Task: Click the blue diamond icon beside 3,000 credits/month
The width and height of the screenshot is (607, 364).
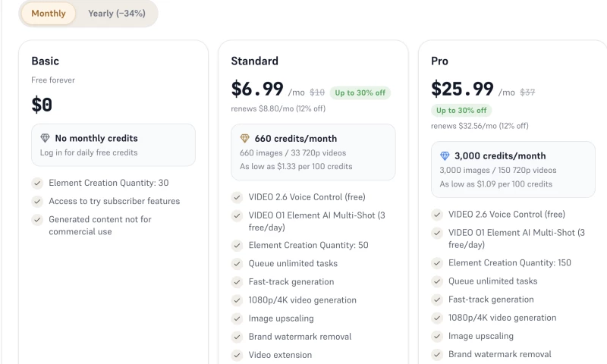Action: pyautogui.click(x=445, y=156)
